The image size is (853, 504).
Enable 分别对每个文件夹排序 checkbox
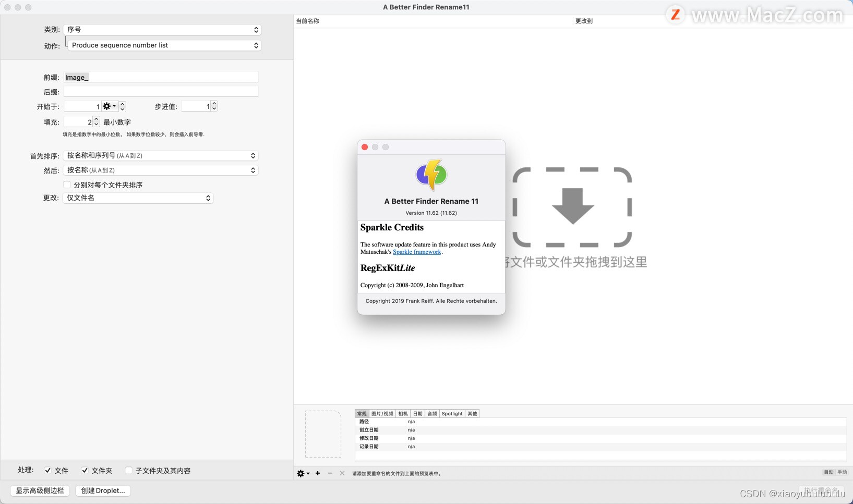[67, 185]
